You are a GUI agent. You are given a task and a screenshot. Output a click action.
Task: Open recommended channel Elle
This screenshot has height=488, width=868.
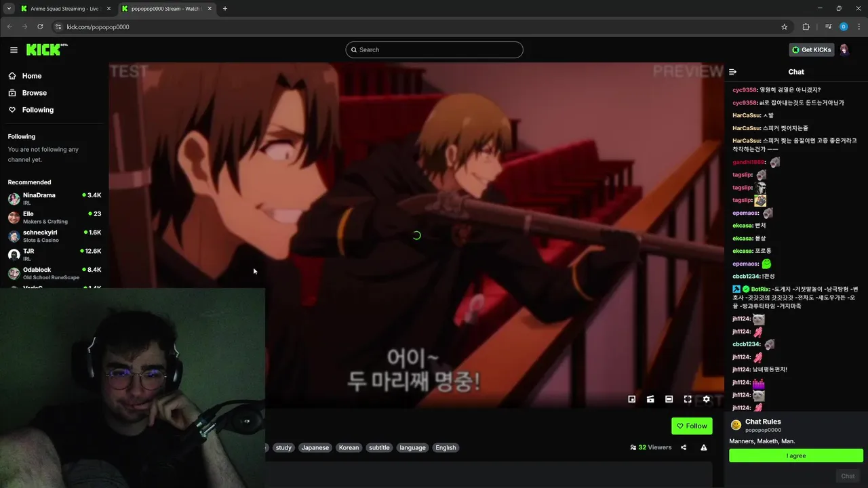(x=54, y=217)
